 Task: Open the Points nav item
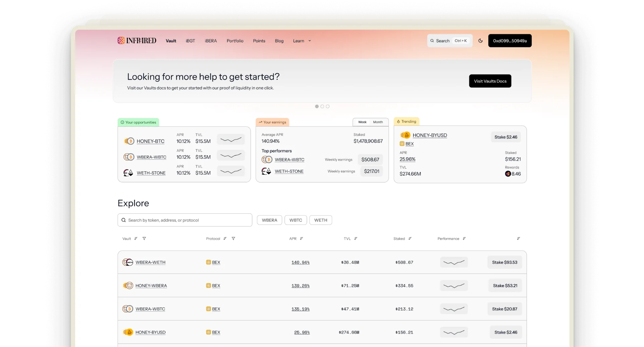coord(259,41)
